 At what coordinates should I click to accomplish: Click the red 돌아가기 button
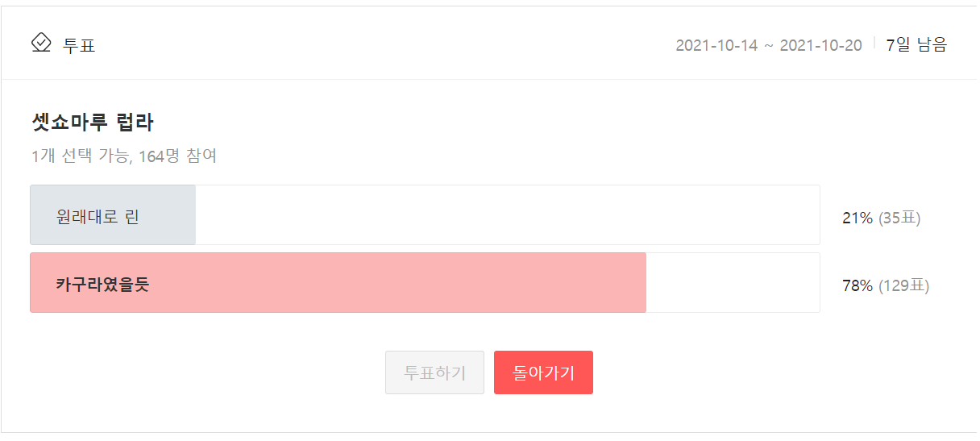(x=543, y=372)
